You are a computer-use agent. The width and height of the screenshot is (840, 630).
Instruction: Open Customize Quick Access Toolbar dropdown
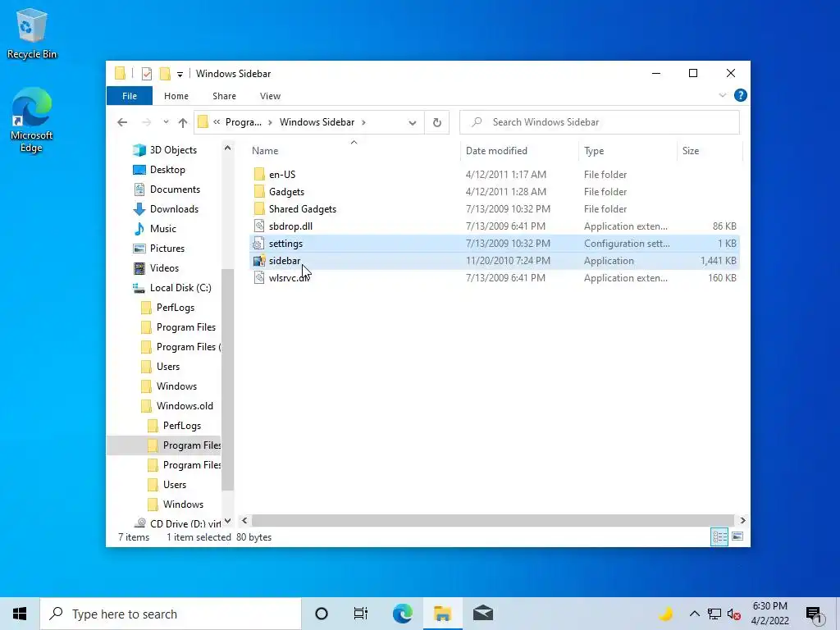pos(180,74)
